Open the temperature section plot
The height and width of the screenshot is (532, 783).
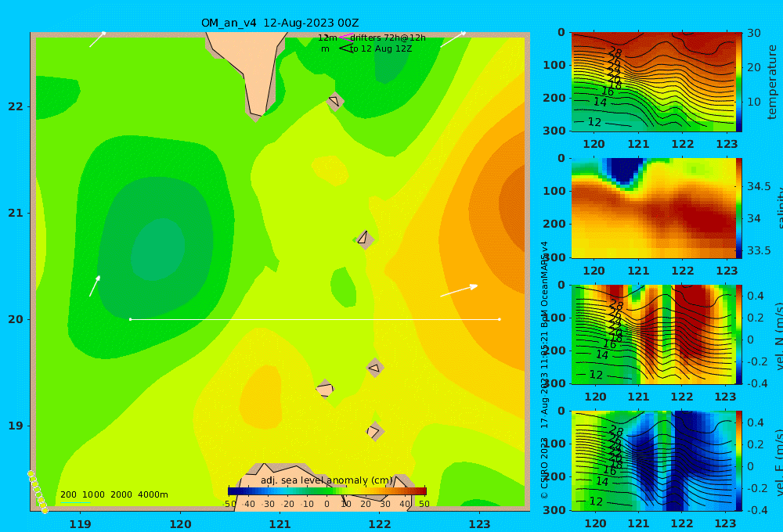[x=653, y=82]
